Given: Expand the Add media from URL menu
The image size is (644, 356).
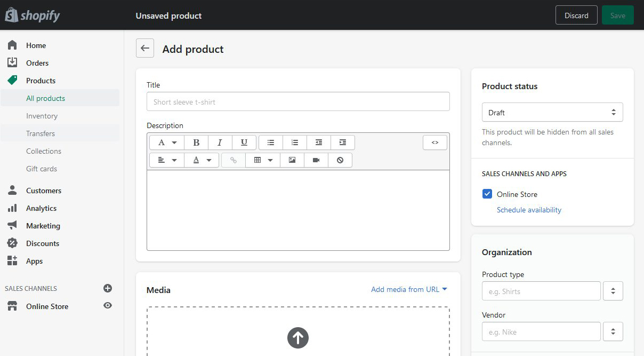Looking at the screenshot, I should (x=409, y=289).
